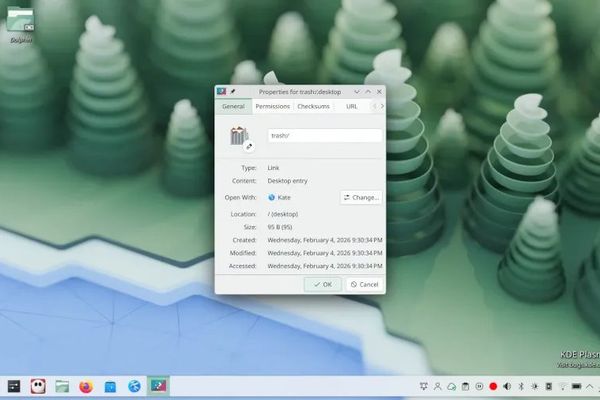Viewport: 600px width, 400px height.
Task: Click the removable device tray icon
Action: pos(548,387)
